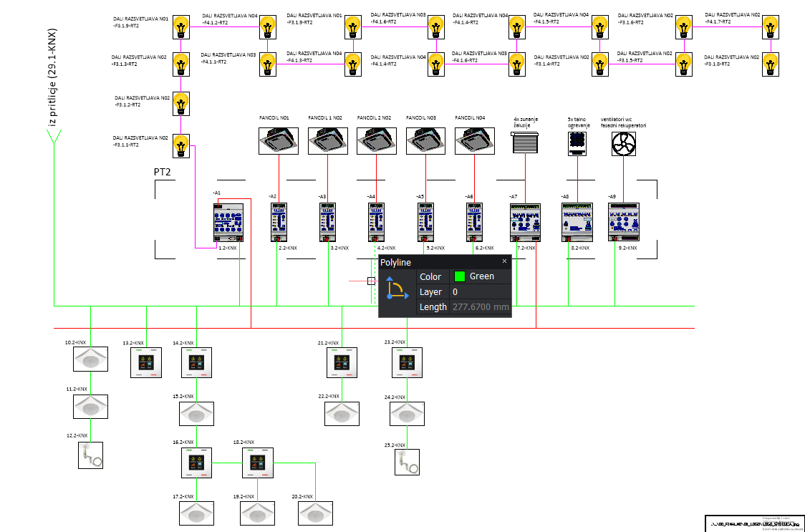Click the 10.2-KNX ceiling presence sensor
The width and height of the screenshot is (805, 532).
(90, 359)
